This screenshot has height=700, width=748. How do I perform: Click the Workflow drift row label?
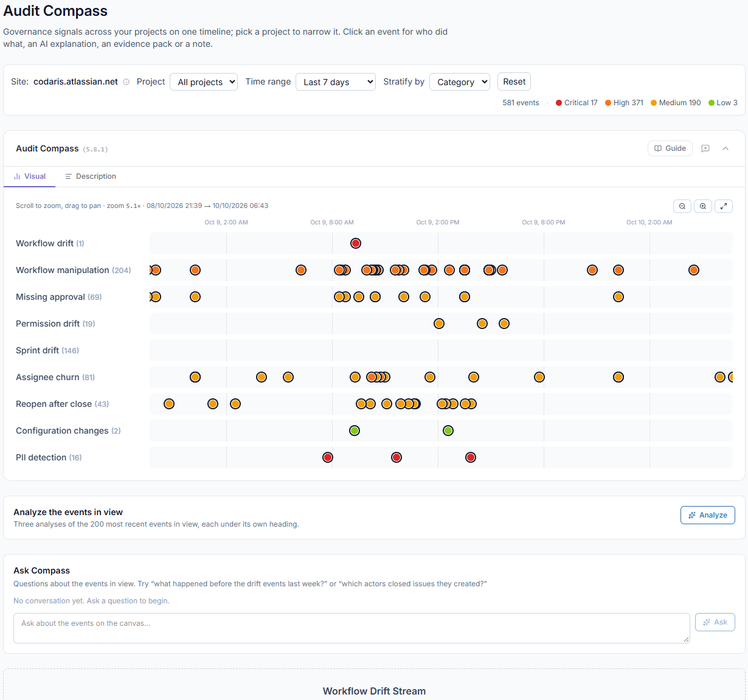pyautogui.click(x=50, y=243)
